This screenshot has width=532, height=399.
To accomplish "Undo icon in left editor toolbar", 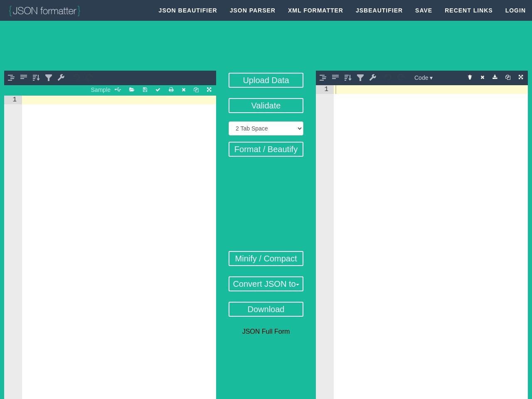I will tap(76, 78).
